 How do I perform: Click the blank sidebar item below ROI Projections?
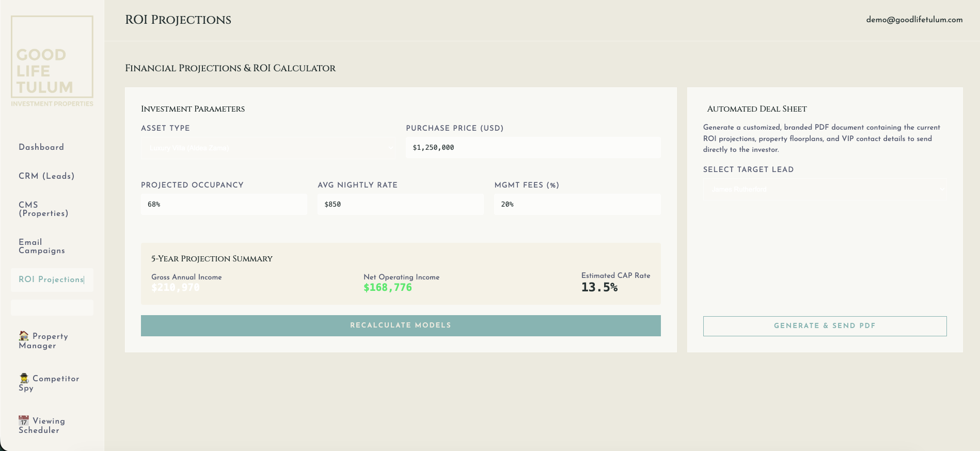pos(52,308)
